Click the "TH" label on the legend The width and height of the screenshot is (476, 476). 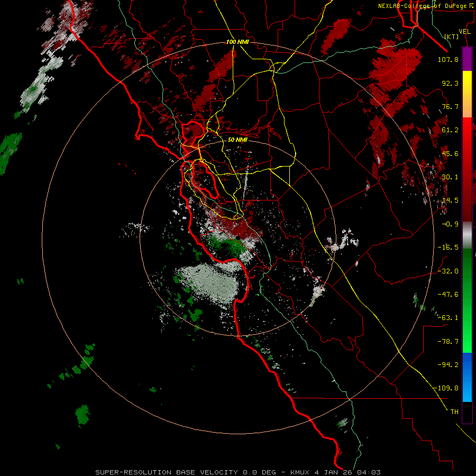[x=454, y=412]
